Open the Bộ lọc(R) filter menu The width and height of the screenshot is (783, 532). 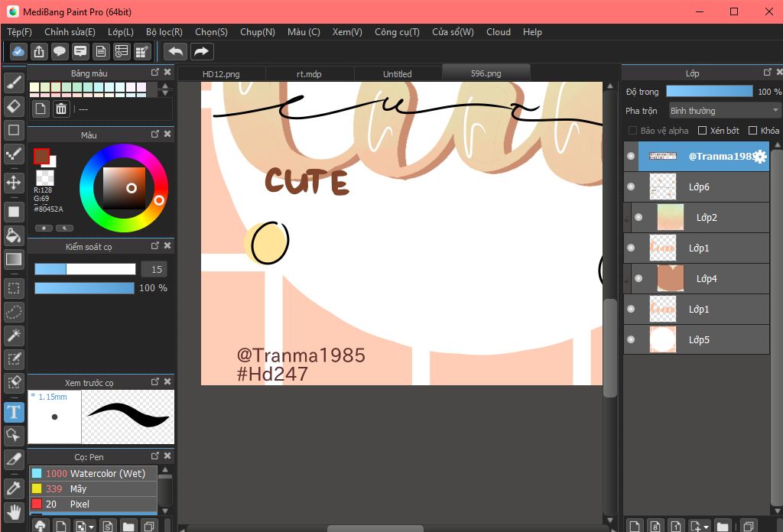coord(164,32)
